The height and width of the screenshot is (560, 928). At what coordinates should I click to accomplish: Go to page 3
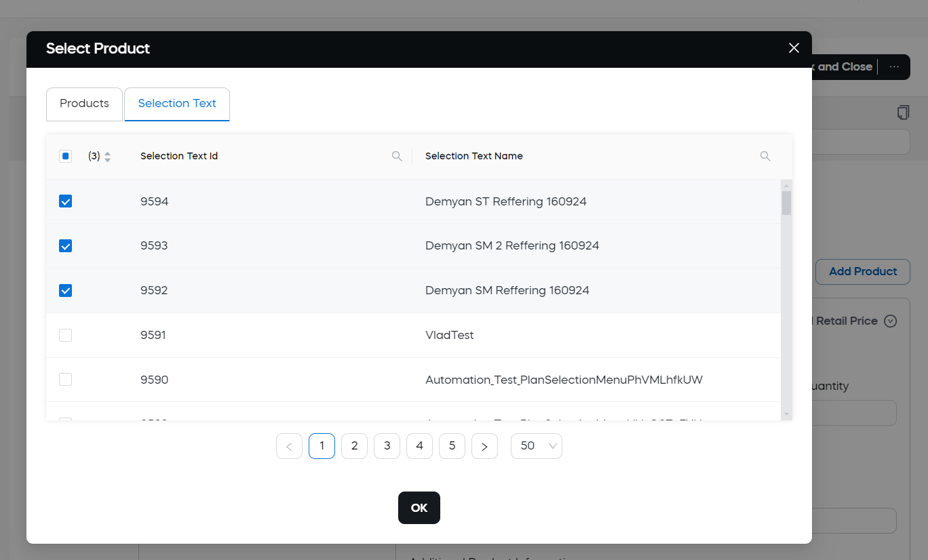coord(387,446)
